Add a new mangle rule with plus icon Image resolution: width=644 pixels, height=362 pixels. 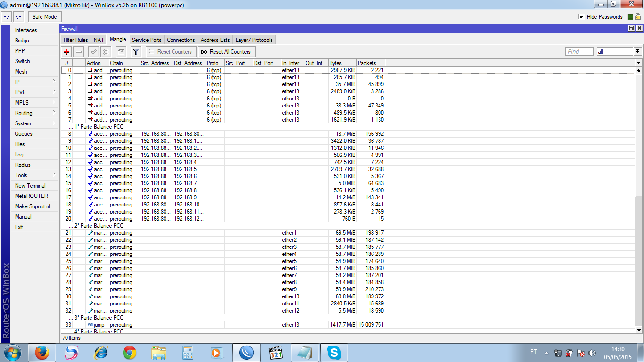pyautogui.click(x=66, y=52)
